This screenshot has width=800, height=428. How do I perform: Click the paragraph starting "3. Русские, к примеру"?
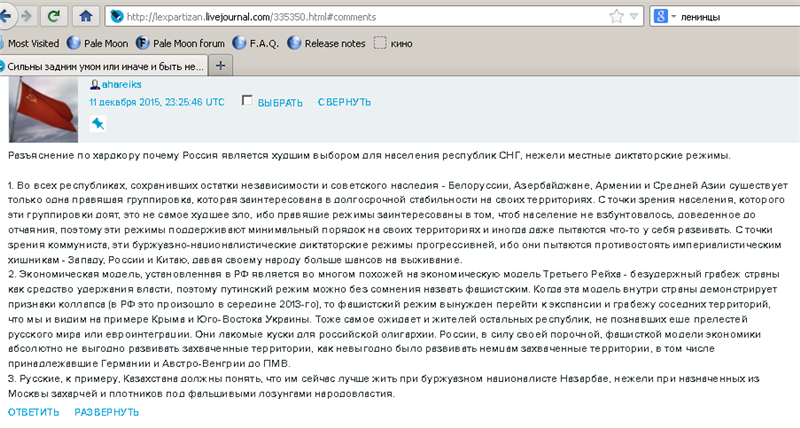coord(384,386)
